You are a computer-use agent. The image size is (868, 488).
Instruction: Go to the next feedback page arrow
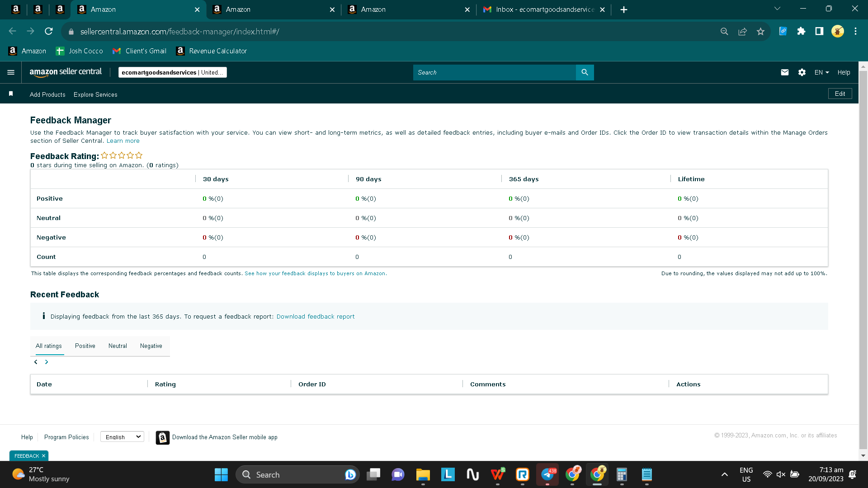click(x=47, y=362)
